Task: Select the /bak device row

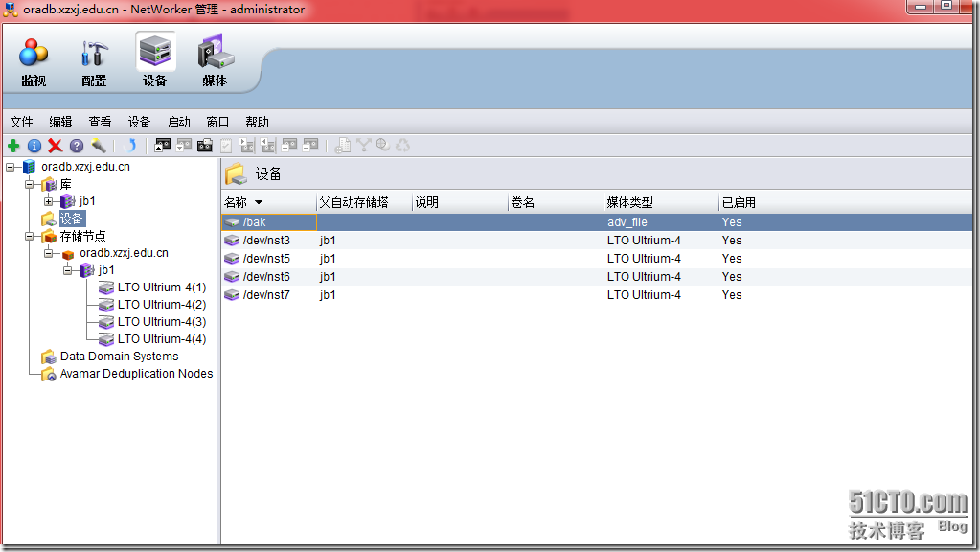Action: pos(597,222)
